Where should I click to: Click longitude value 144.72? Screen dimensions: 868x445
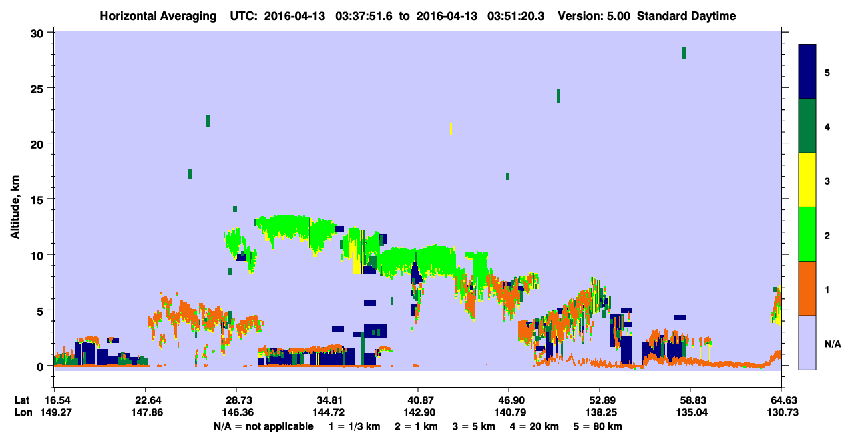coord(327,413)
